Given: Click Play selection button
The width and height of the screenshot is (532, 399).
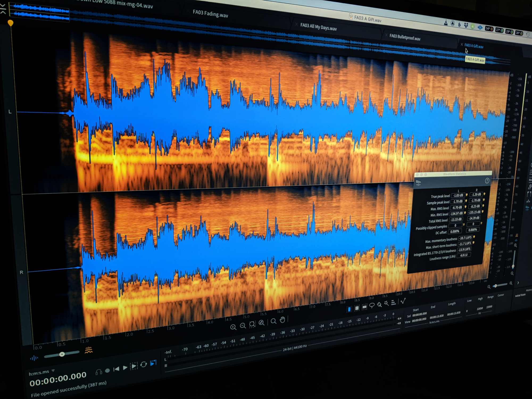Looking at the screenshot, I should point(134,366).
